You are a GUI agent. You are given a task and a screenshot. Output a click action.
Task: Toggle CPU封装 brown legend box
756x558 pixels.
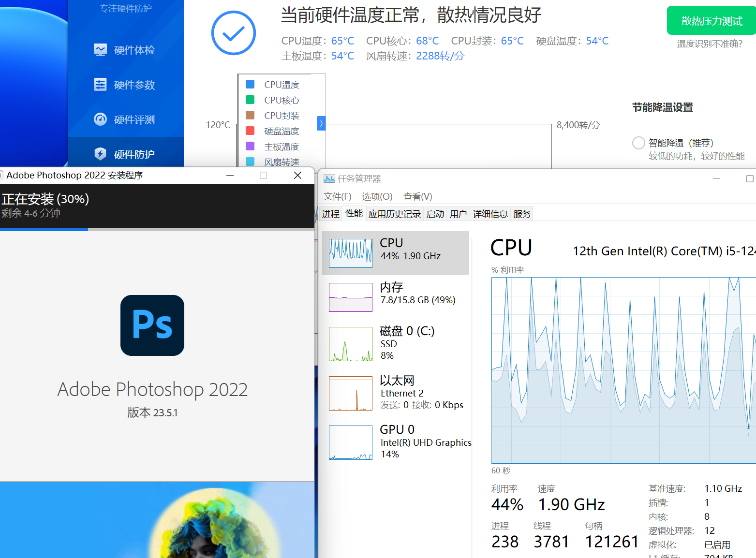pos(250,115)
